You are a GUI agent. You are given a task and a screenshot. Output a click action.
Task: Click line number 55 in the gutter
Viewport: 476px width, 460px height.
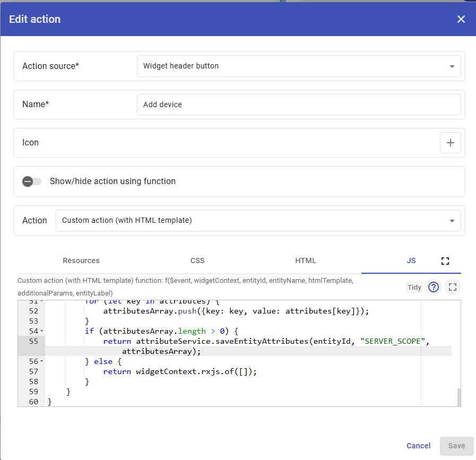tap(33, 341)
